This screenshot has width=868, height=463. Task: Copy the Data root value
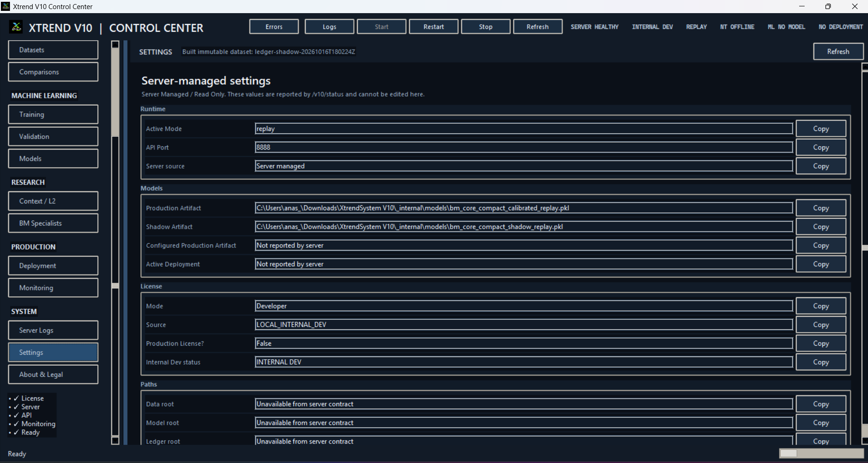(x=821, y=404)
